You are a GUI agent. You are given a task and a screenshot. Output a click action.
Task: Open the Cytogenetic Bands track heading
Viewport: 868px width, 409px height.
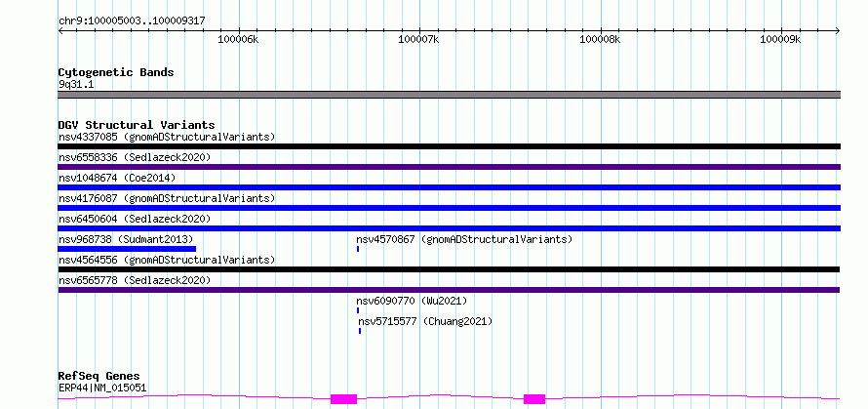pos(116,72)
